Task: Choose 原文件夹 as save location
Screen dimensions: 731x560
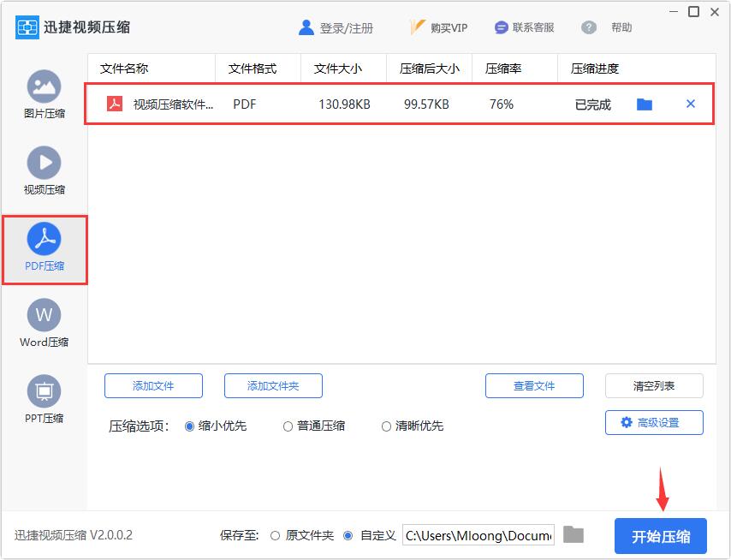Action: (x=276, y=536)
